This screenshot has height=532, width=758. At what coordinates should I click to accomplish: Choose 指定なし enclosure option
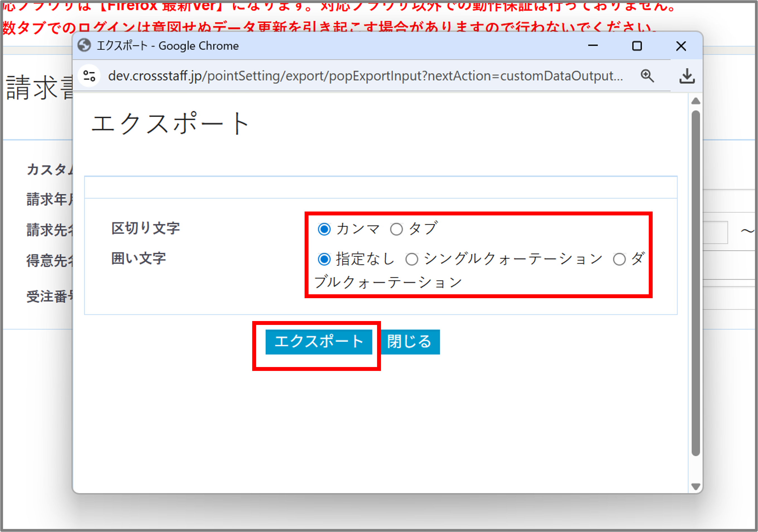coord(324,259)
